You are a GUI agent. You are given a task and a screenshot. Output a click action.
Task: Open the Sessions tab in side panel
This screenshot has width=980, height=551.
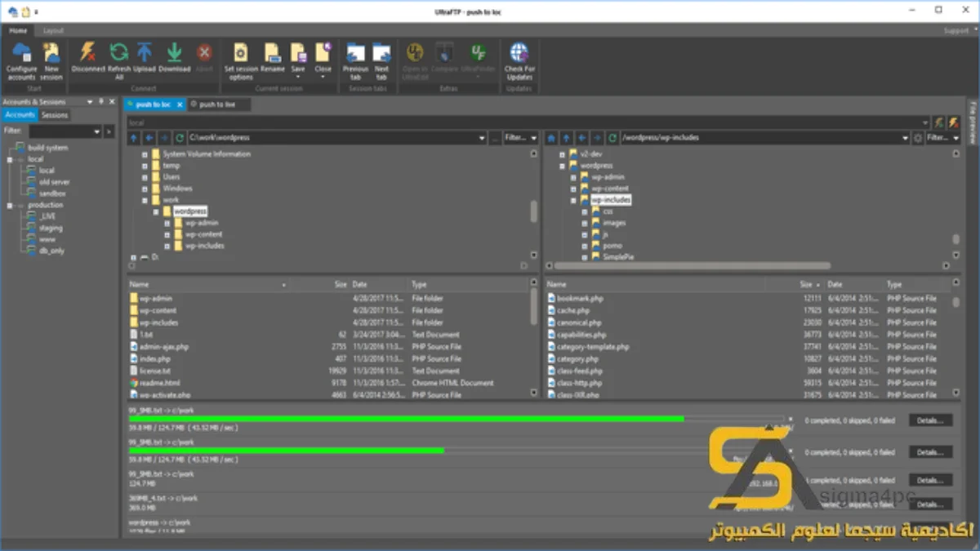click(55, 115)
